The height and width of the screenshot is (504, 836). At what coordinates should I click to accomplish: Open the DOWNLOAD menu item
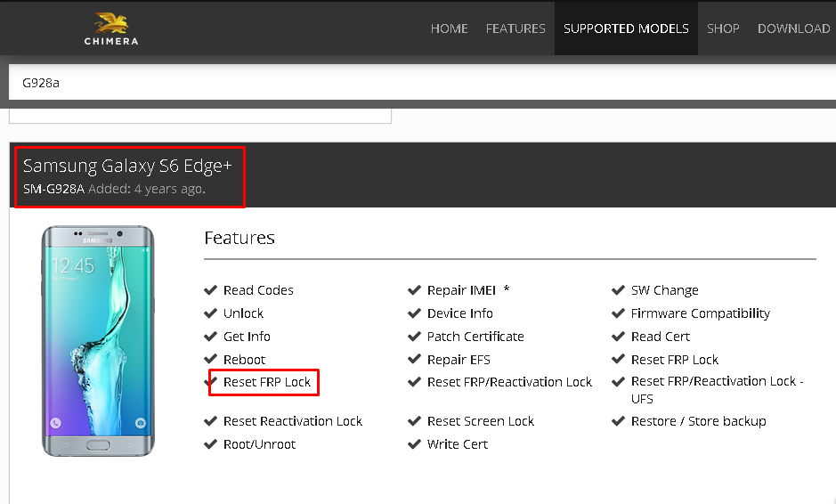(x=794, y=28)
